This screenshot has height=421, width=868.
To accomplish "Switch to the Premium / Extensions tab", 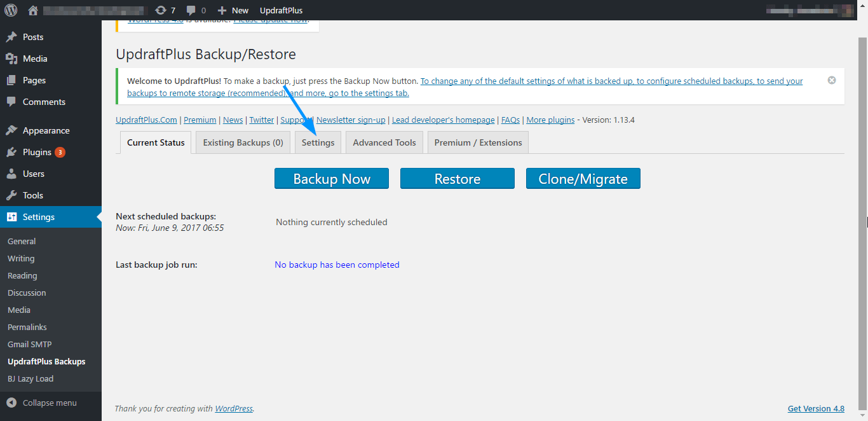I will [478, 142].
